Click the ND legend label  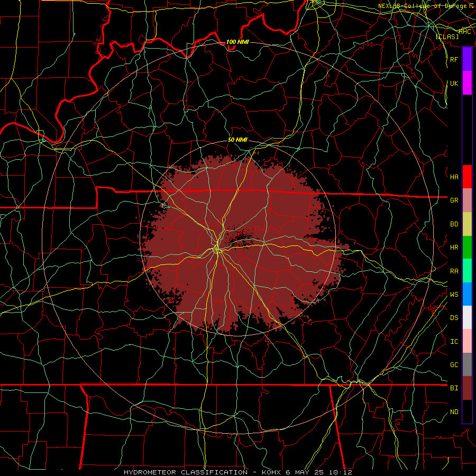454,412
